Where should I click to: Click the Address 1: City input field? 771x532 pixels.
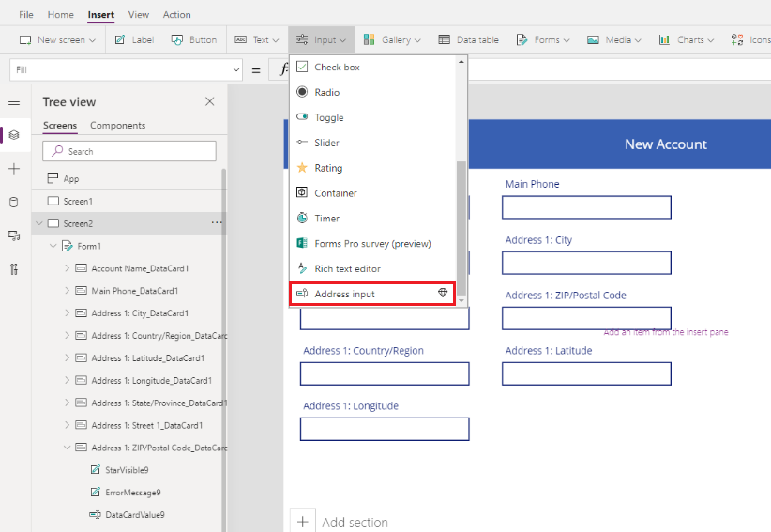(x=586, y=263)
